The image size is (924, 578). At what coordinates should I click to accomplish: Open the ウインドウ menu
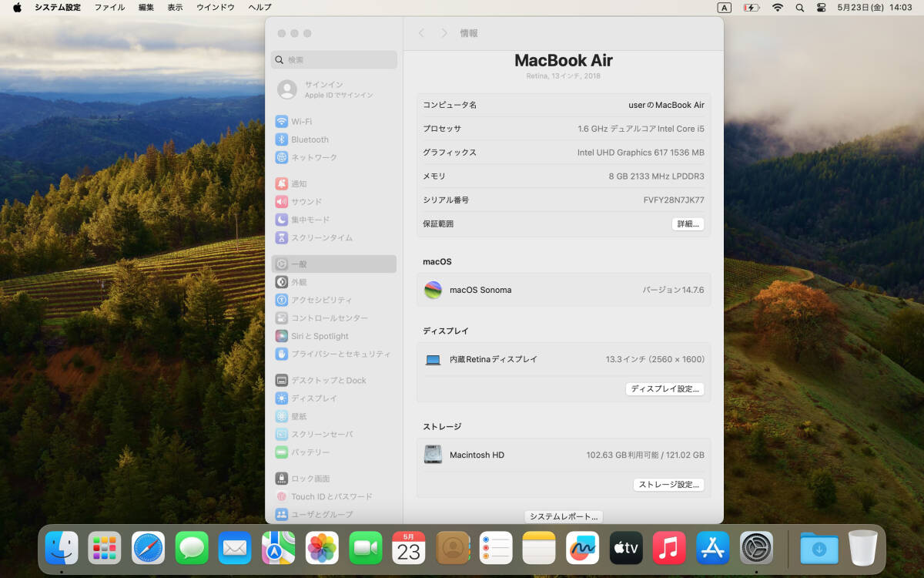pos(216,7)
